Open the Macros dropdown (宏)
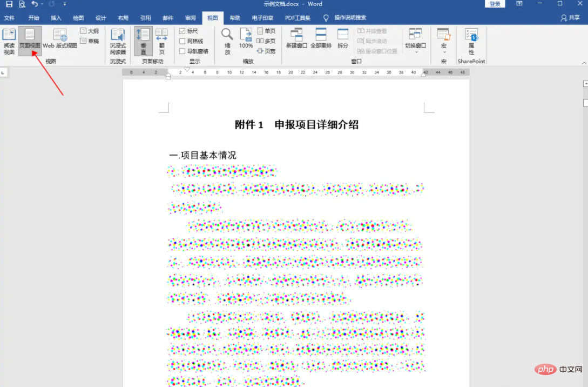The height and width of the screenshot is (387, 588). tap(444, 41)
